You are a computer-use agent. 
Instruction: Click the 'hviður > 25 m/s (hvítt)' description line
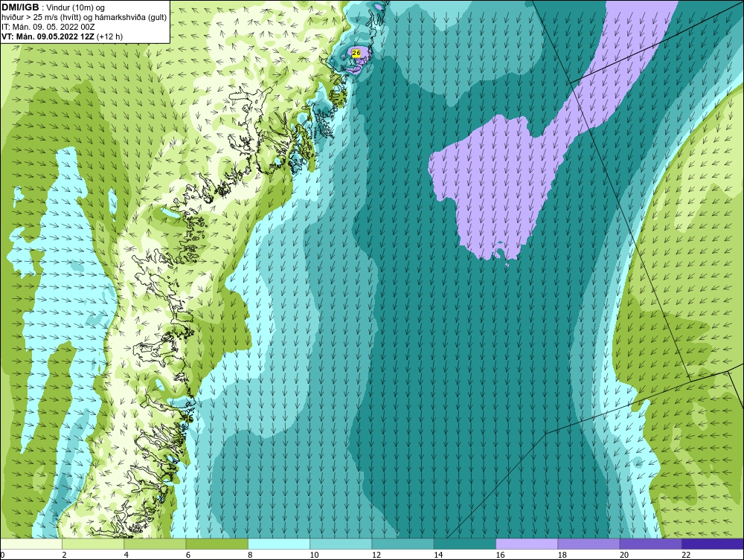pos(84,18)
